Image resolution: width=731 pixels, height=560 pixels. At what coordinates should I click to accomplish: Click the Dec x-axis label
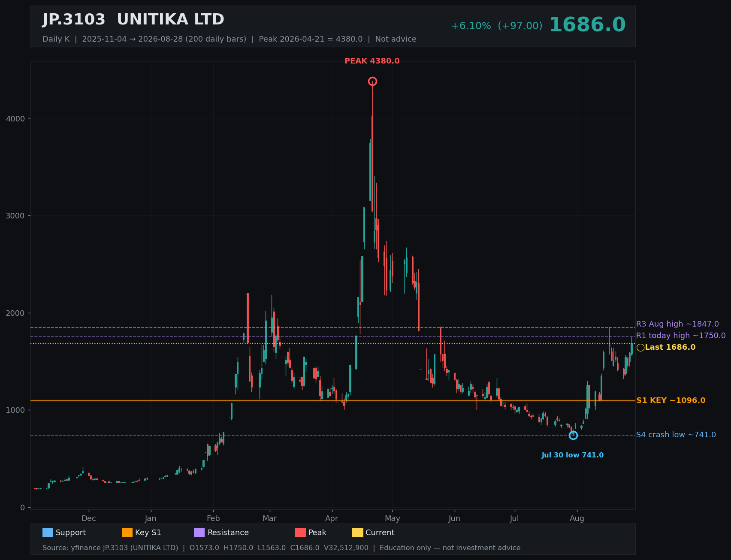coord(89,518)
